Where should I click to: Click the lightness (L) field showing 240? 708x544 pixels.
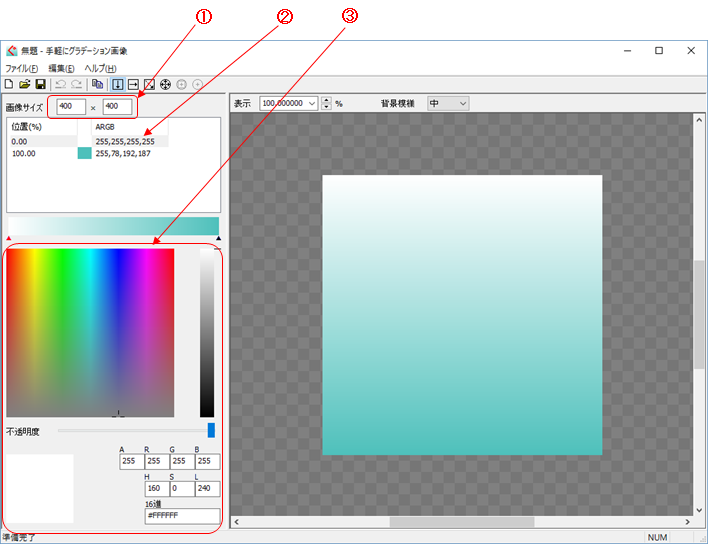[207, 488]
